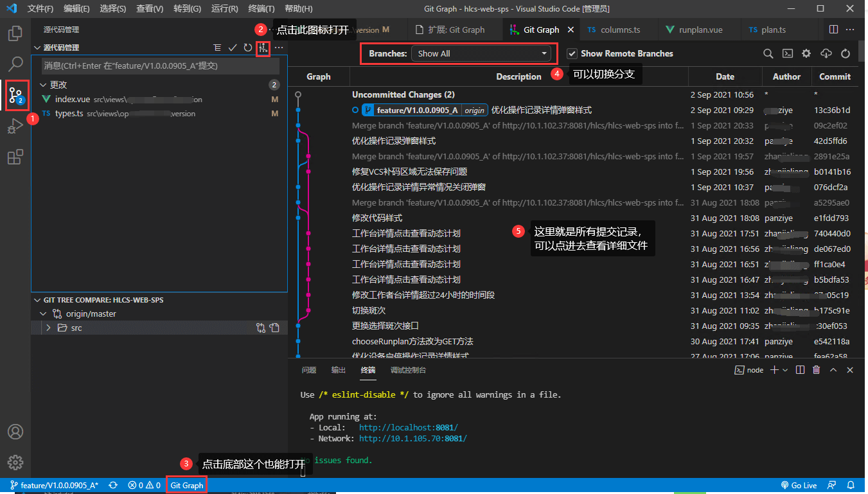Screen dimensions: 868x494
Task: Click Git Graph refresh icon
Action: (846, 54)
